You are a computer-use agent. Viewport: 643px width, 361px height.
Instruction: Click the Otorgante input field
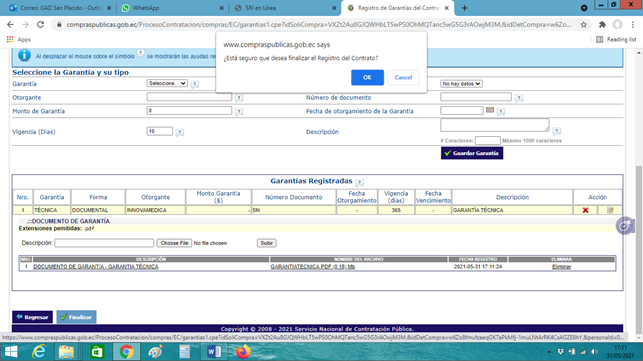tap(189, 97)
